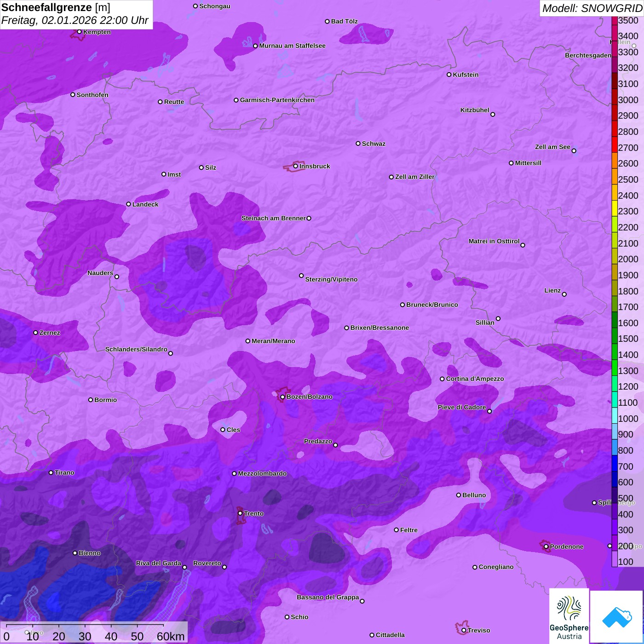Click the Bormio town label
This screenshot has height=644, width=644.
105,400
